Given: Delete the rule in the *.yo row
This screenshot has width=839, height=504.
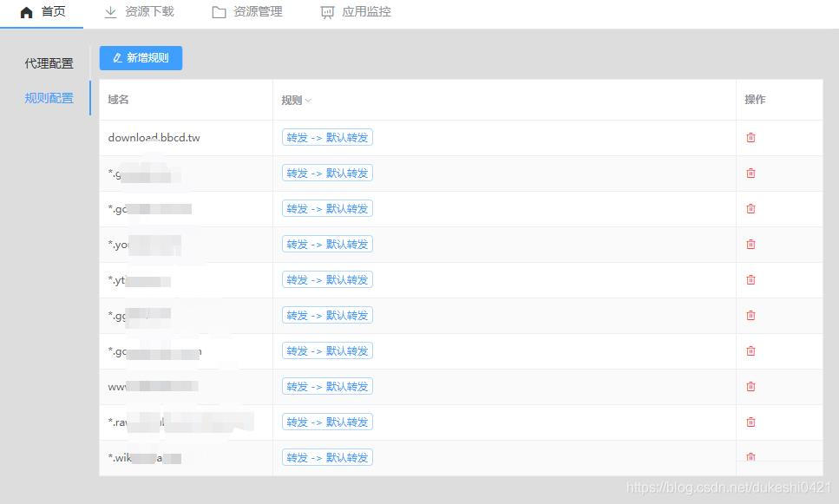Looking at the screenshot, I should pyautogui.click(x=751, y=244).
